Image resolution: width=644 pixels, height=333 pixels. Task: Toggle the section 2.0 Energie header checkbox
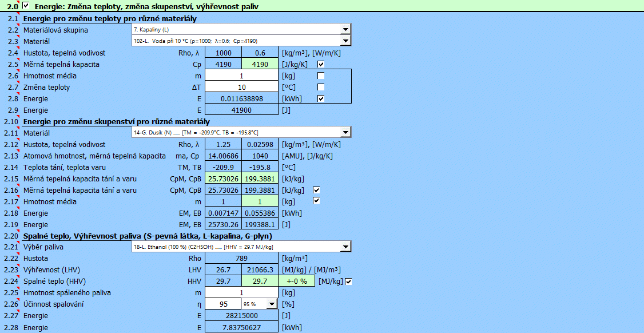coord(26,6)
